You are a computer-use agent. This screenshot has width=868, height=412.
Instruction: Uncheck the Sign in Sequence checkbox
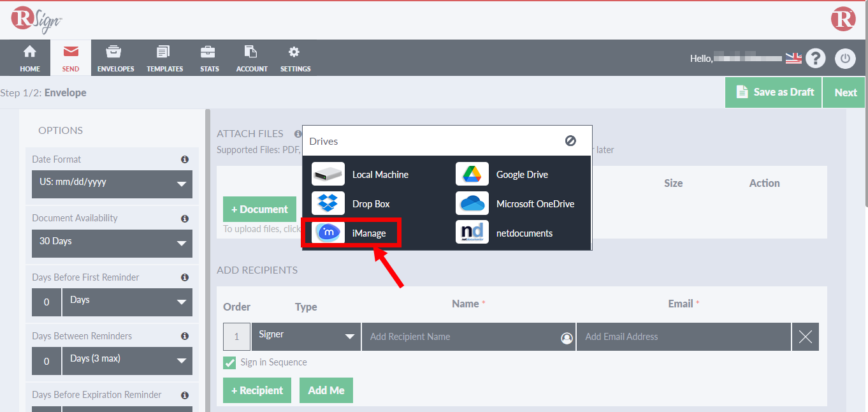[x=229, y=363]
